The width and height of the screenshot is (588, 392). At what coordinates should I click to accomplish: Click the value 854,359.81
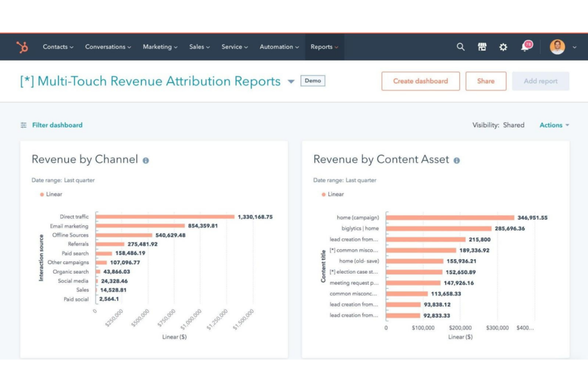pos(203,226)
